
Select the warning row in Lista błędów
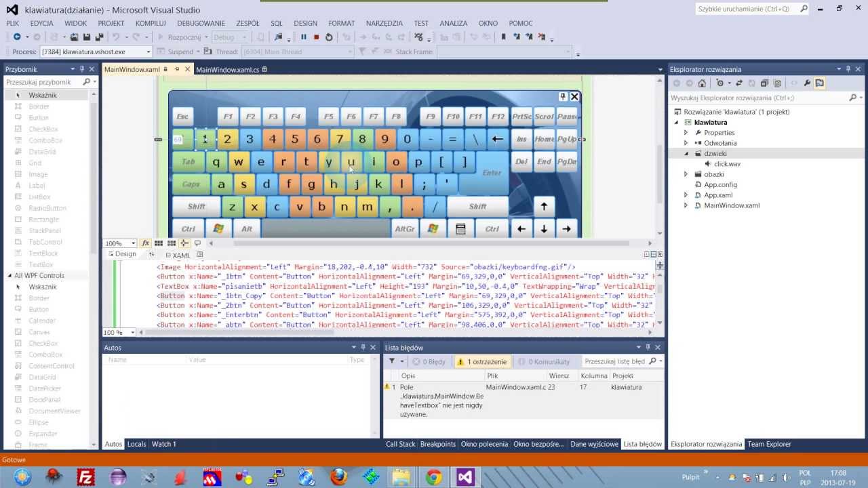pos(523,401)
